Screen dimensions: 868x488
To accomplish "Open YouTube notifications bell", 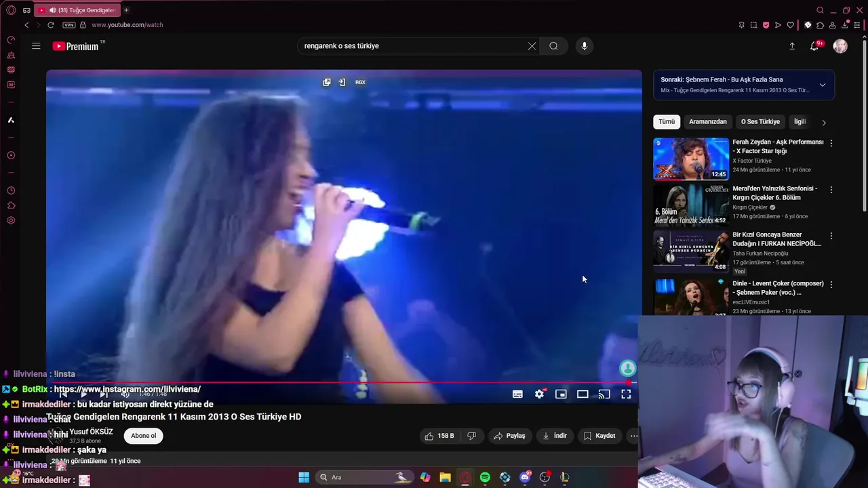I will coord(814,46).
